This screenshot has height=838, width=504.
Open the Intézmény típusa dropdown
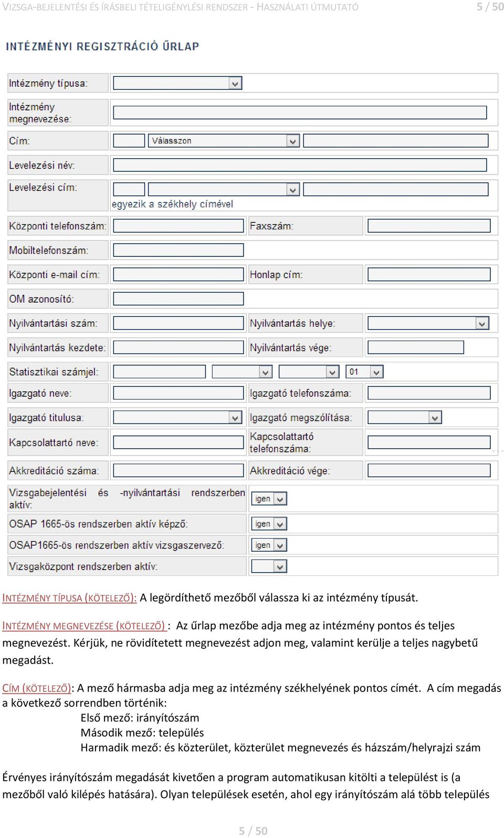click(177, 83)
